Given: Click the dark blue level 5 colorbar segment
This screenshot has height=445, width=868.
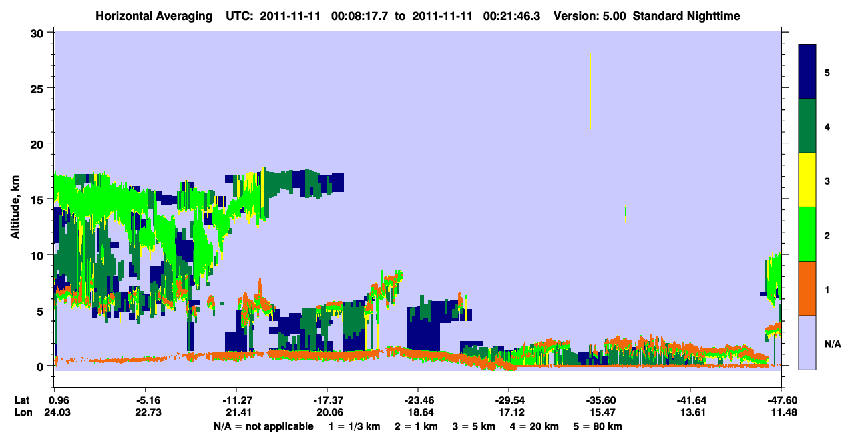Looking at the screenshot, I should click(x=807, y=72).
